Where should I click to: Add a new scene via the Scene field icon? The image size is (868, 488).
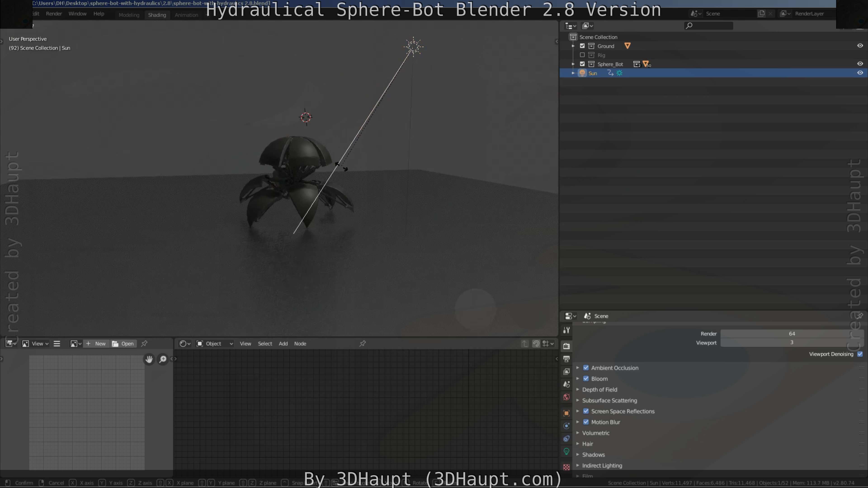[761, 14]
